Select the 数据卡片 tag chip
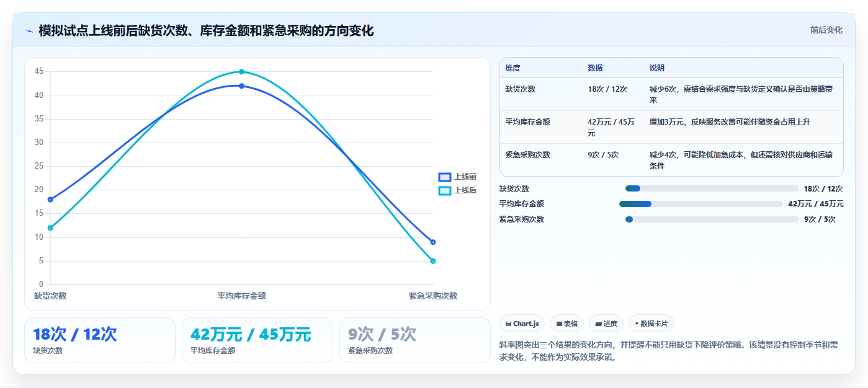 [651, 324]
